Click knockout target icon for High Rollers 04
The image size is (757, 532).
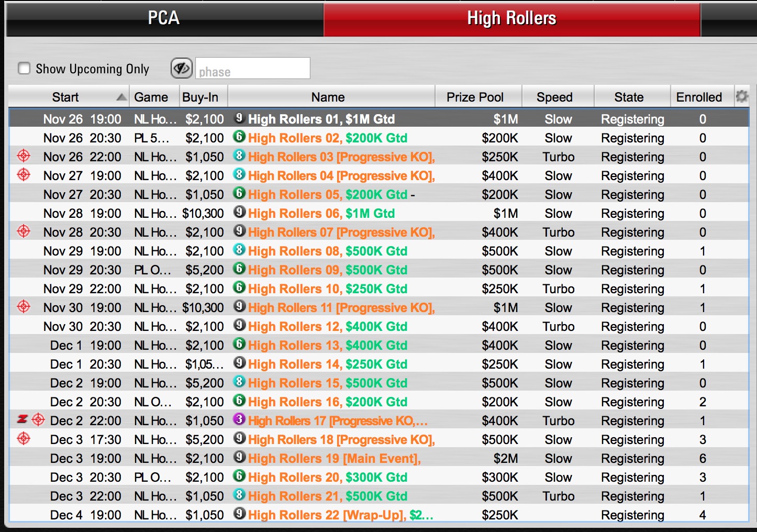click(24, 175)
